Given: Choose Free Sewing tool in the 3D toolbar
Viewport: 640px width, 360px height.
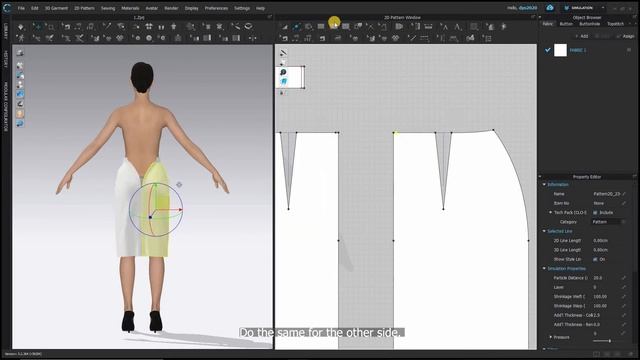Looking at the screenshot, I should point(91,27).
